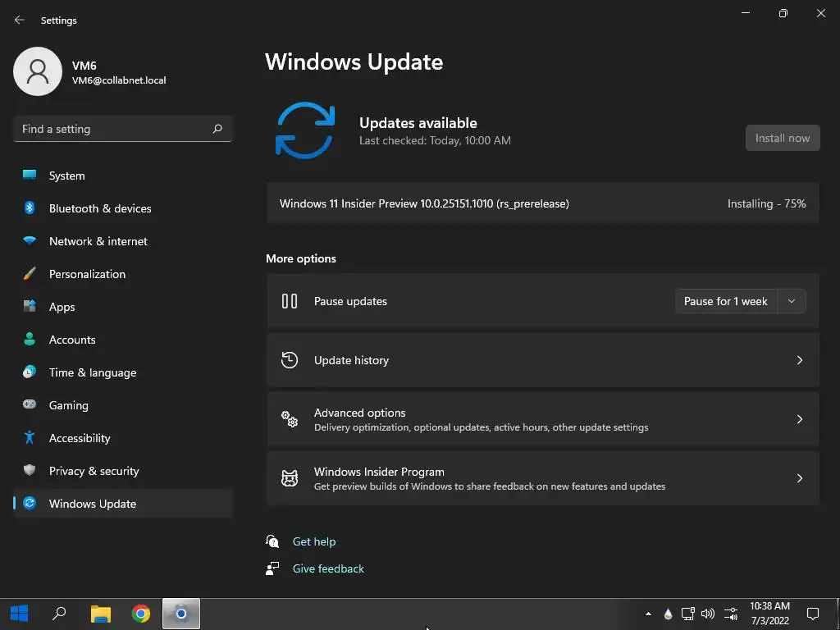The height and width of the screenshot is (630, 840).
Task: Go to Network & internet settings
Action: (123, 240)
